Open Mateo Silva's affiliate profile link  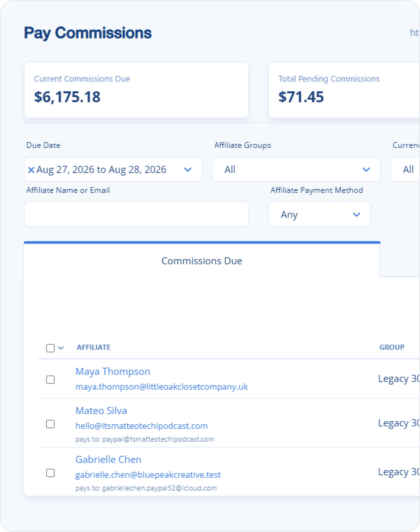tap(101, 411)
